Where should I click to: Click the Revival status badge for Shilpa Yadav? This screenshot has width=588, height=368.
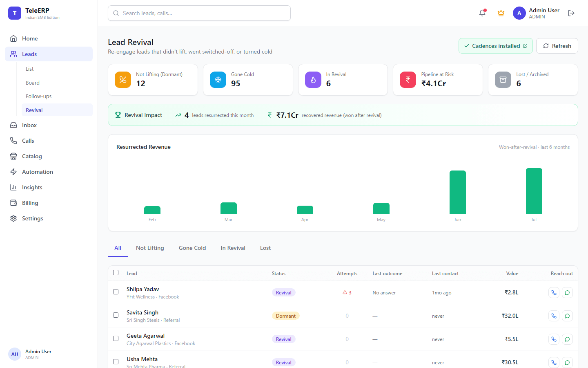coord(284,292)
